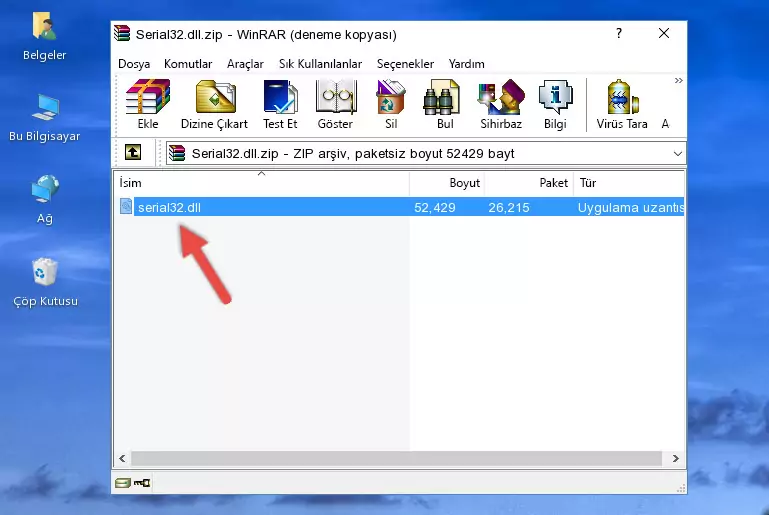Click the serial32.dll file icon

tap(126, 206)
